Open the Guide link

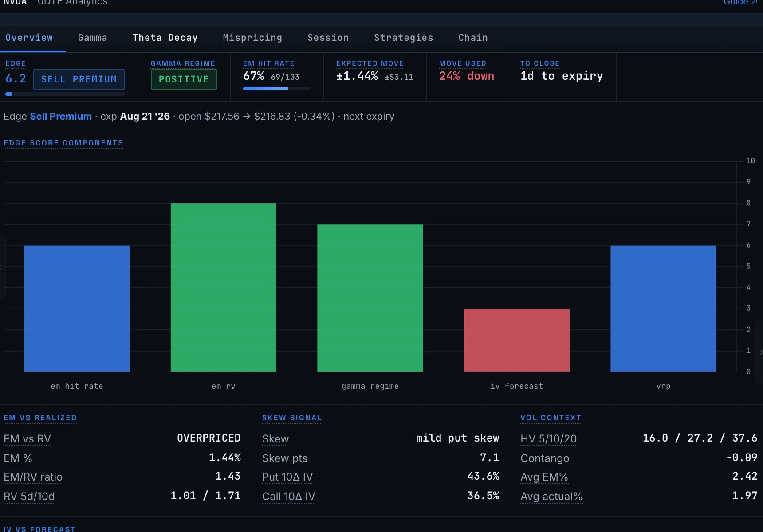click(740, 3)
